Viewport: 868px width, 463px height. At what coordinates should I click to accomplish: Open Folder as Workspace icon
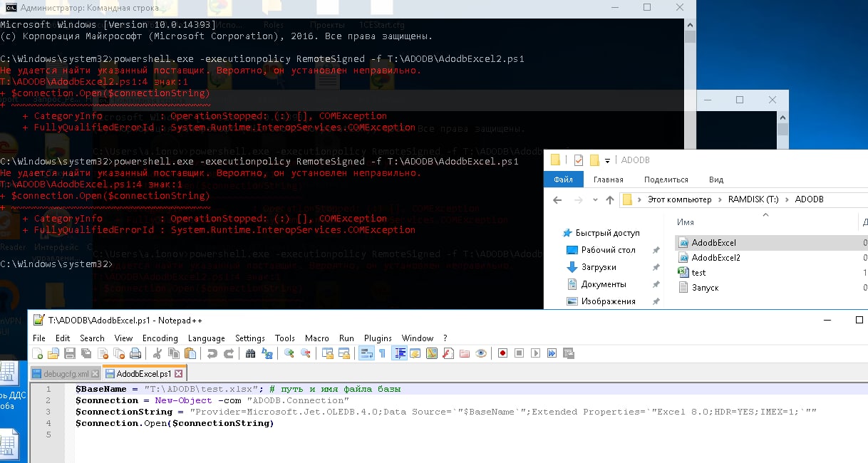pyautogui.click(x=465, y=353)
